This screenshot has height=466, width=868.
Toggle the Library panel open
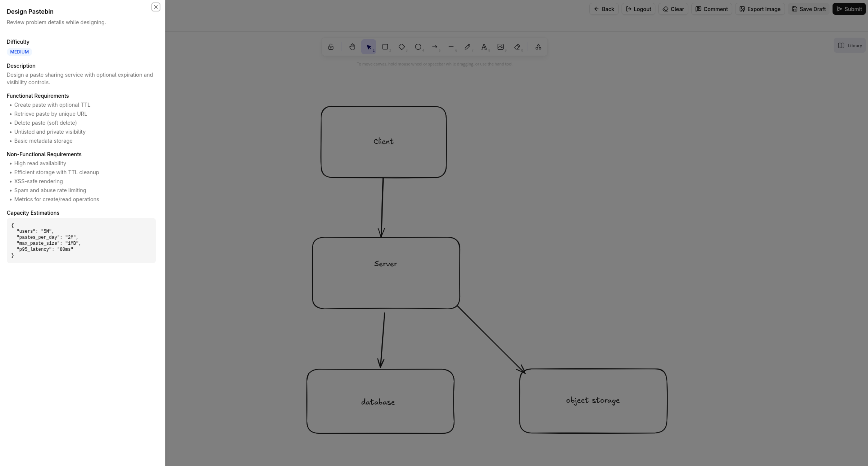coord(850,45)
